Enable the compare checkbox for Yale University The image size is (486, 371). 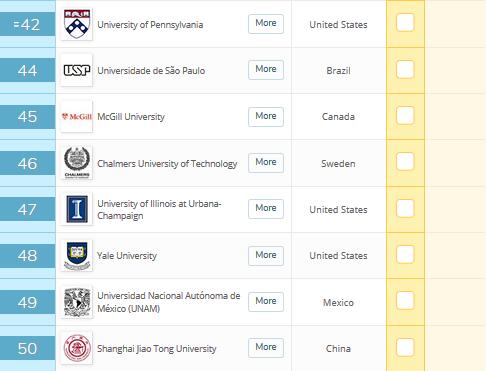coord(405,254)
